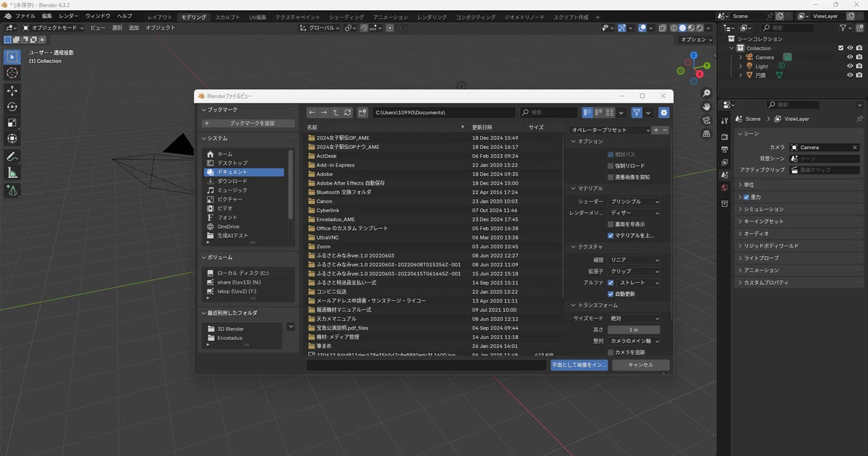Go to parent directory in file browser
Viewport: 868px width, 456px height.
pyautogui.click(x=336, y=113)
